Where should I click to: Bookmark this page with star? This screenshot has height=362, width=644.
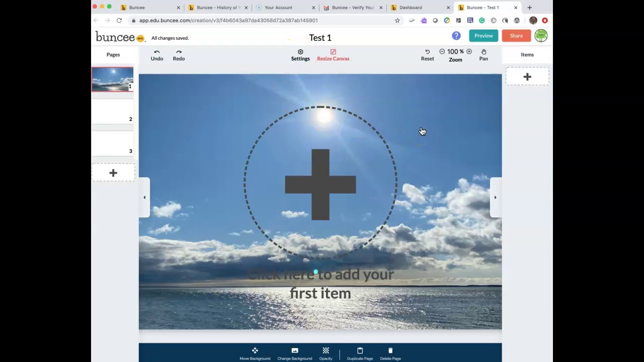pos(397,21)
